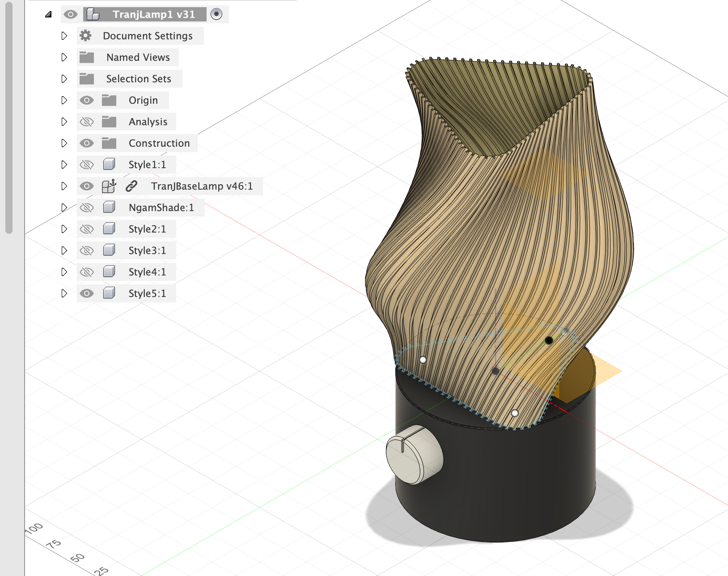Select the Construction label
728x576 pixels.
pos(159,143)
